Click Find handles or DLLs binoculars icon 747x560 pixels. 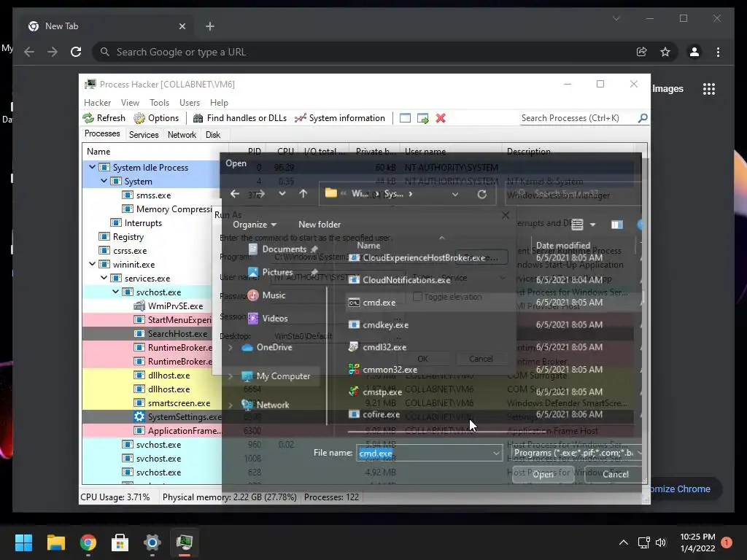(x=198, y=118)
